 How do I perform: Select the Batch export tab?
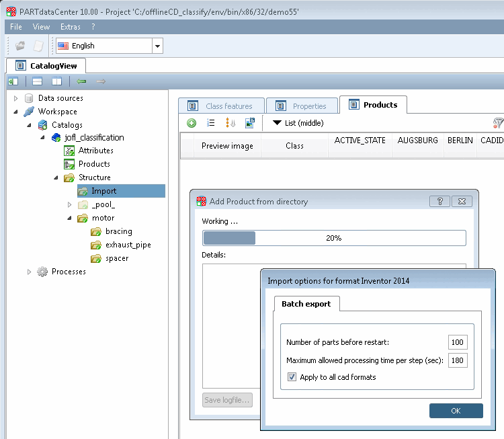pos(306,304)
